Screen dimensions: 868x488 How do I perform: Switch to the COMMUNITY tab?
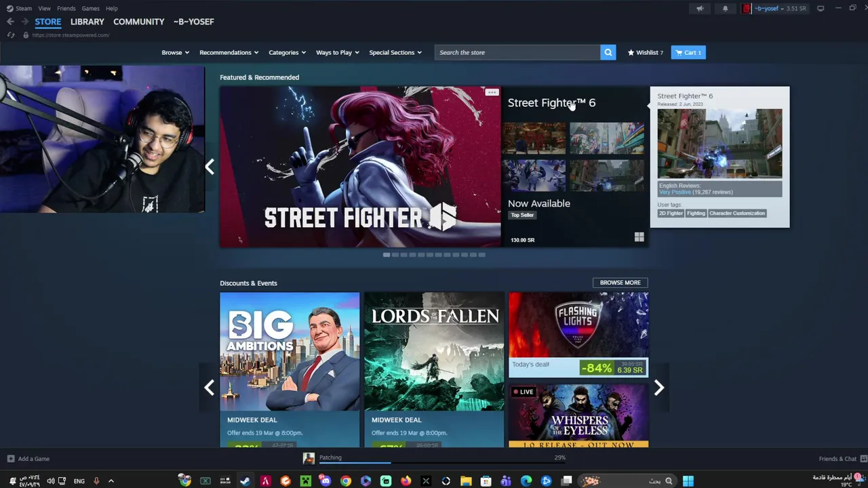click(139, 22)
